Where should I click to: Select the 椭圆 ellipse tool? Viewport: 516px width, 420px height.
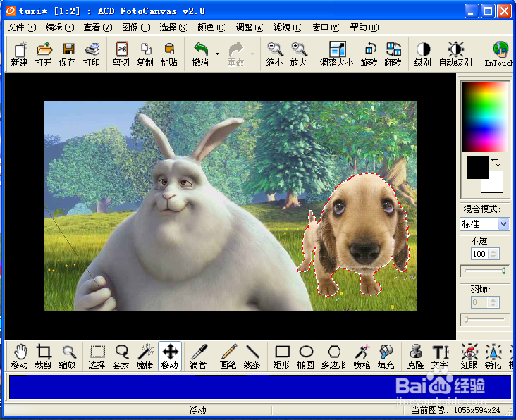point(306,357)
